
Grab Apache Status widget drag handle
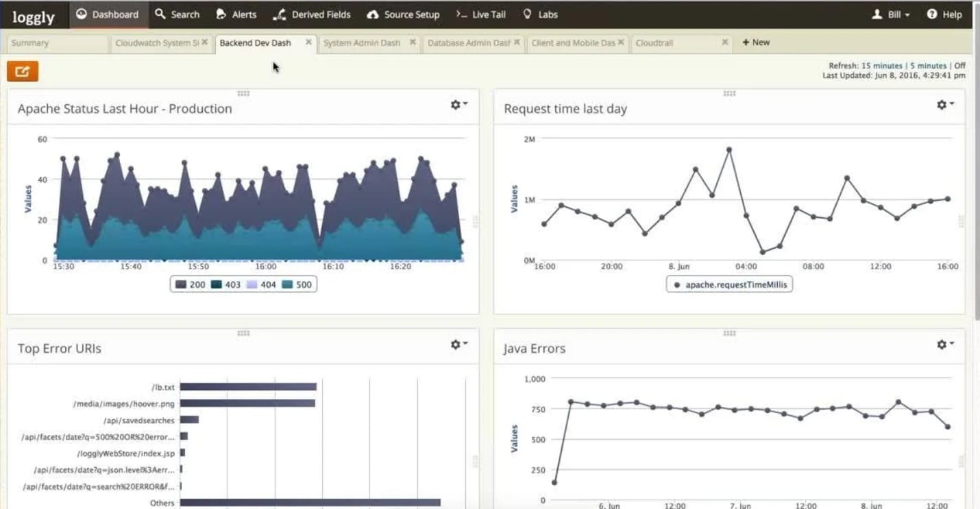pos(243,94)
